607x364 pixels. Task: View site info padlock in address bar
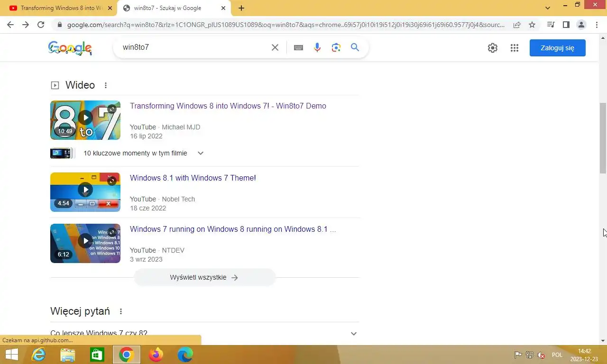pos(59,25)
